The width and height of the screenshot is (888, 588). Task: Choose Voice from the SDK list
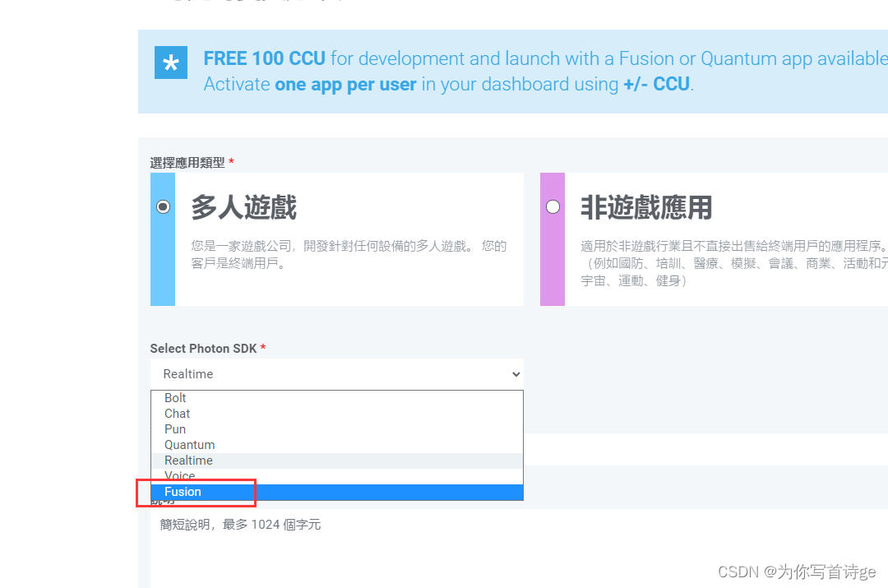(x=337, y=476)
